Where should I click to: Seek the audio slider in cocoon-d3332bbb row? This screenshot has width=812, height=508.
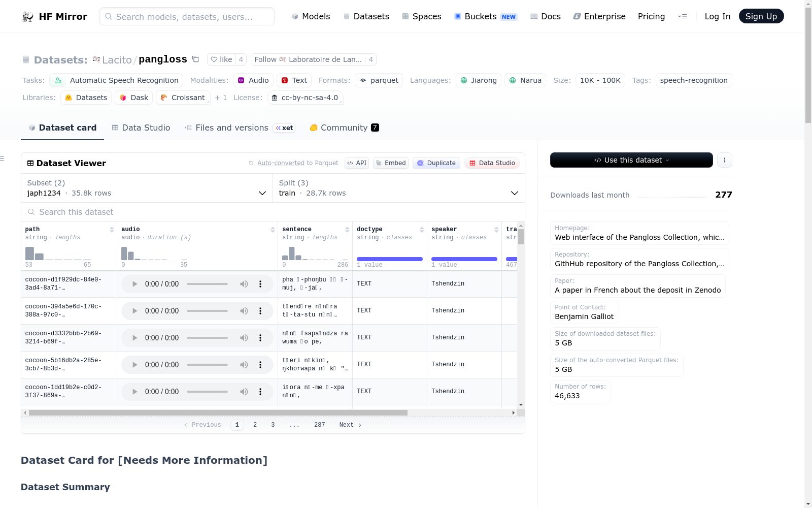207,338
